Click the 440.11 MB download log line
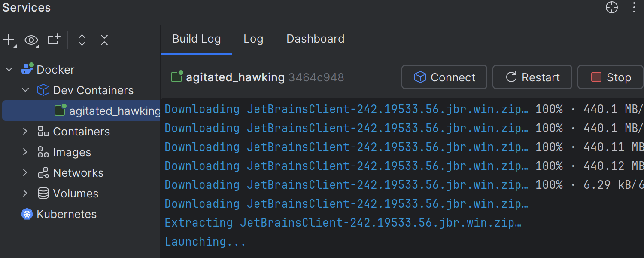 click(x=404, y=147)
